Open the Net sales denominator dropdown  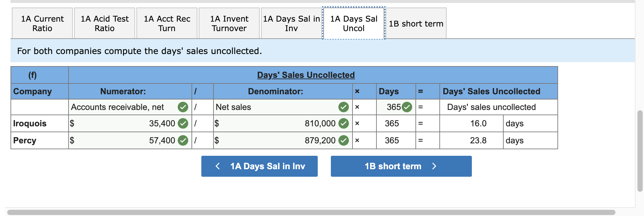coord(283,107)
